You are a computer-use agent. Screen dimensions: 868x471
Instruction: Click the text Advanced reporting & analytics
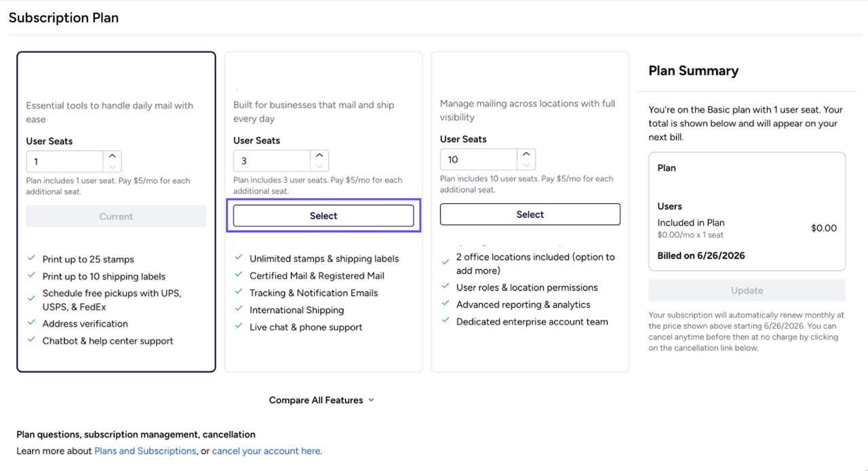point(524,305)
